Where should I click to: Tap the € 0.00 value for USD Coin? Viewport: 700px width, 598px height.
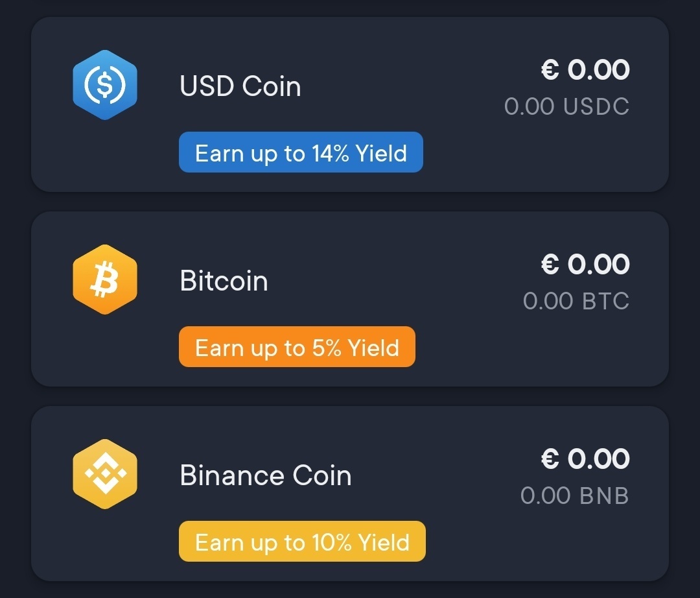[x=585, y=69]
